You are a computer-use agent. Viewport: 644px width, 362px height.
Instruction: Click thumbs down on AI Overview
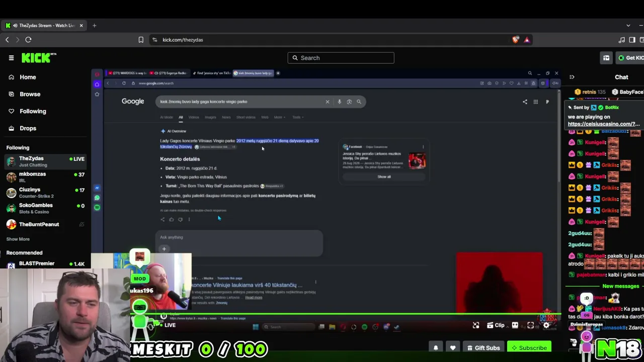click(180, 219)
